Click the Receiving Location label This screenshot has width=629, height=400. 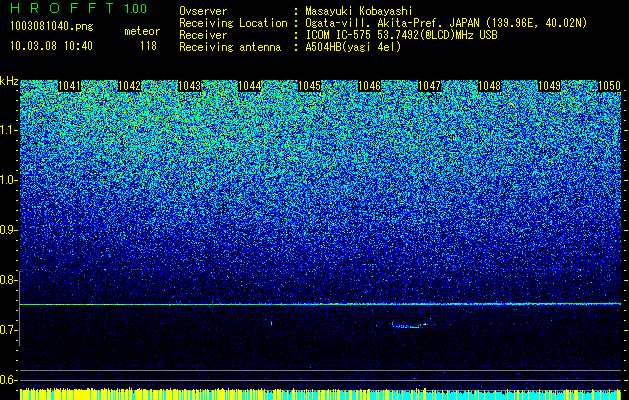[x=233, y=23]
